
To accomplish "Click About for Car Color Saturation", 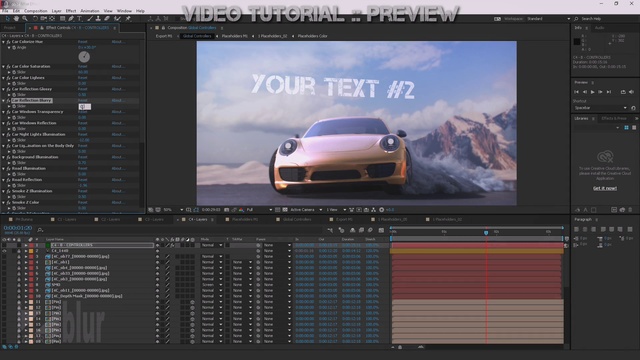I will point(117,67).
